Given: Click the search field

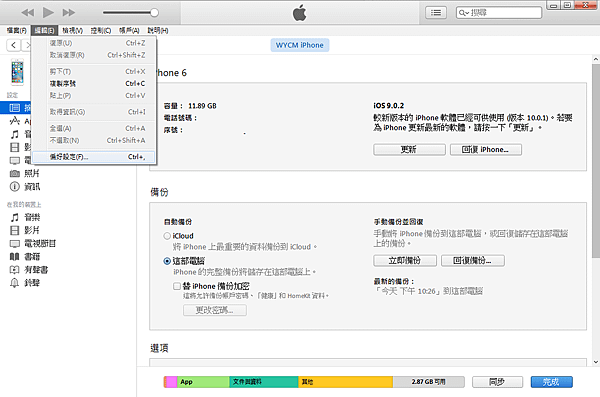Looking at the screenshot, I should [499, 13].
